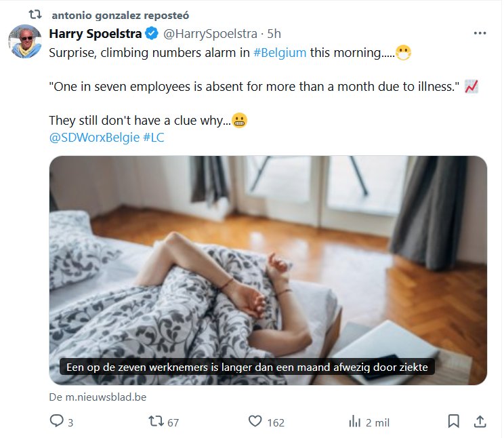Click the reply comment icon

point(58,422)
